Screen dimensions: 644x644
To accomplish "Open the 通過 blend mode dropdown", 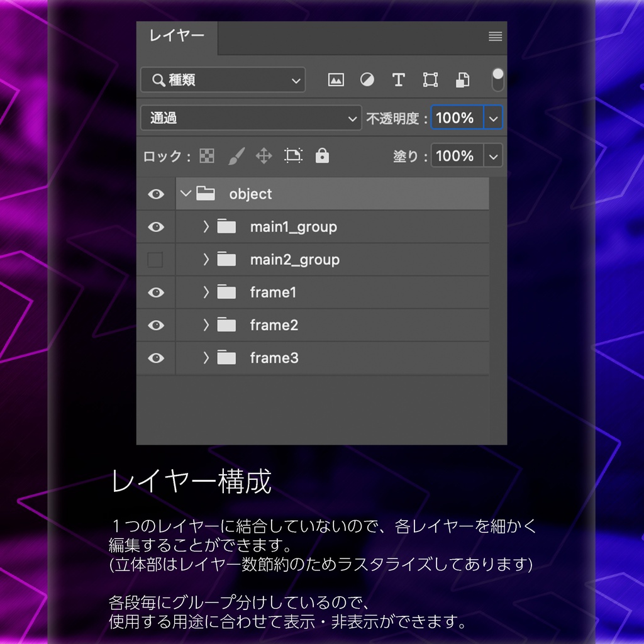I will point(251,118).
